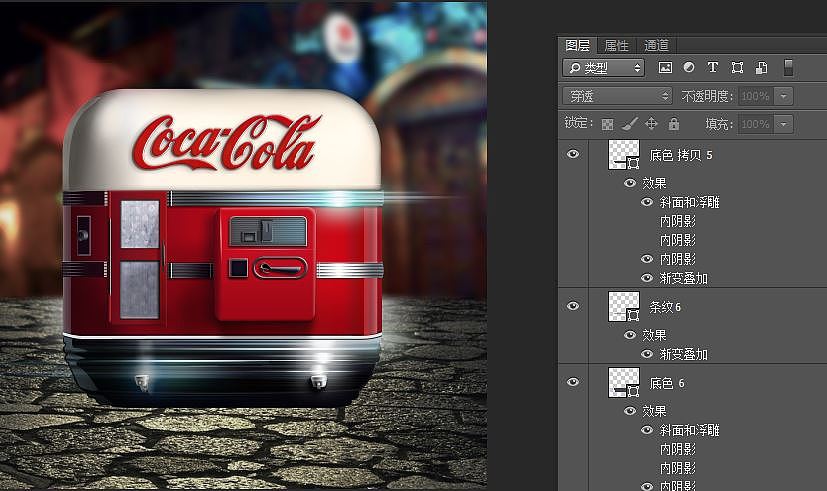
Task: Filter for adjustment layers icon
Action: click(689, 67)
